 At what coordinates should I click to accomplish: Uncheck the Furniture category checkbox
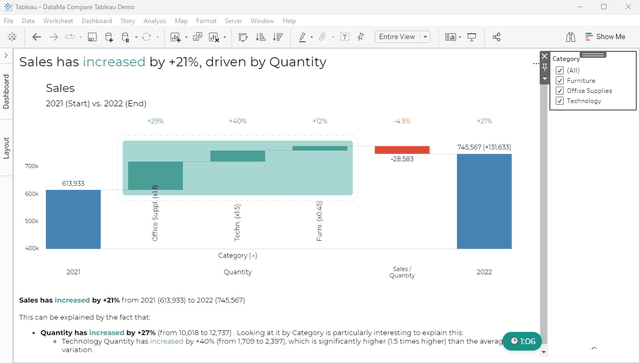click(560, 80)
